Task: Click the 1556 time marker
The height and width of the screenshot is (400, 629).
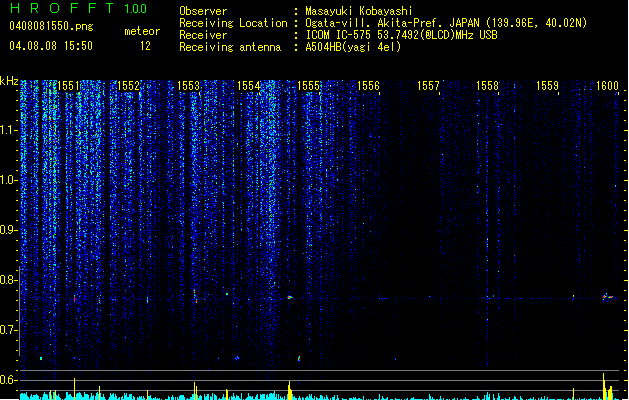Action: [368, 86]
